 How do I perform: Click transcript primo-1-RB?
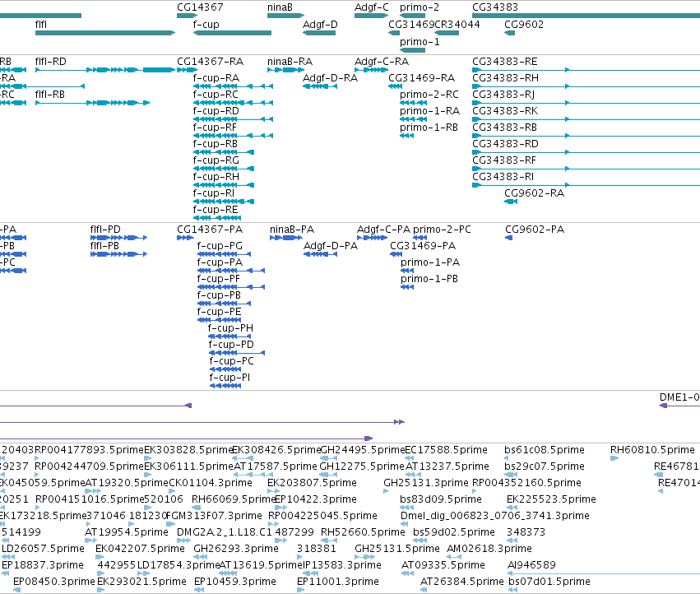(x=406, y=136)
